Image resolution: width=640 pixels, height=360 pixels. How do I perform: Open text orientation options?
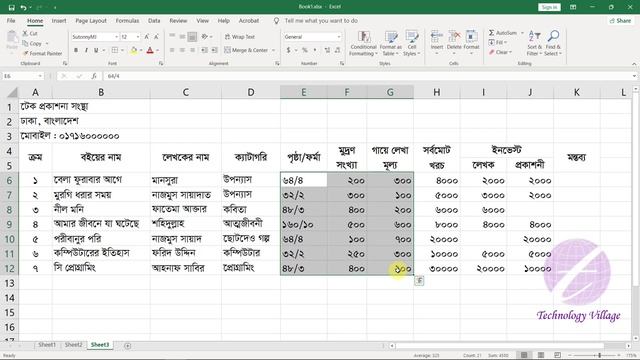tap(206, 37)
